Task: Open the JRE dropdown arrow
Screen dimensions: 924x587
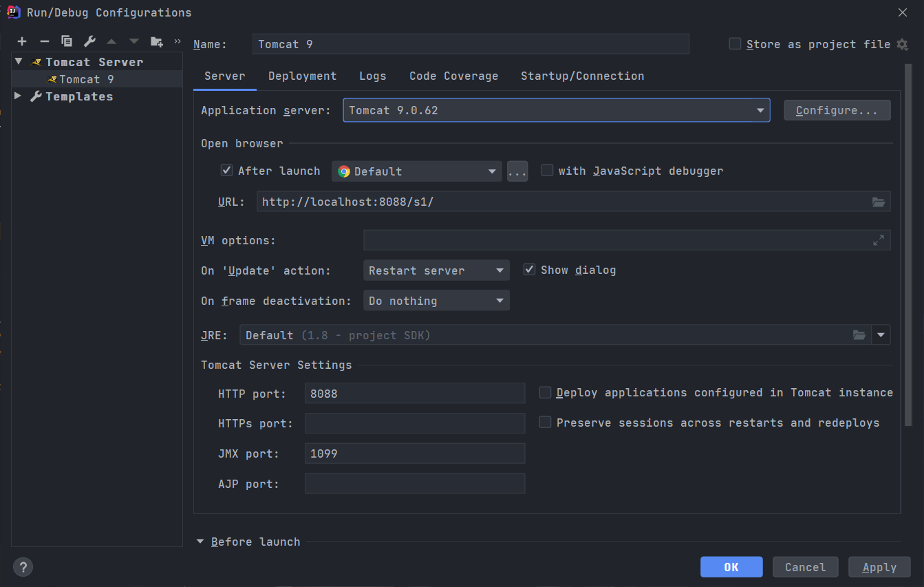Action: 881,335
